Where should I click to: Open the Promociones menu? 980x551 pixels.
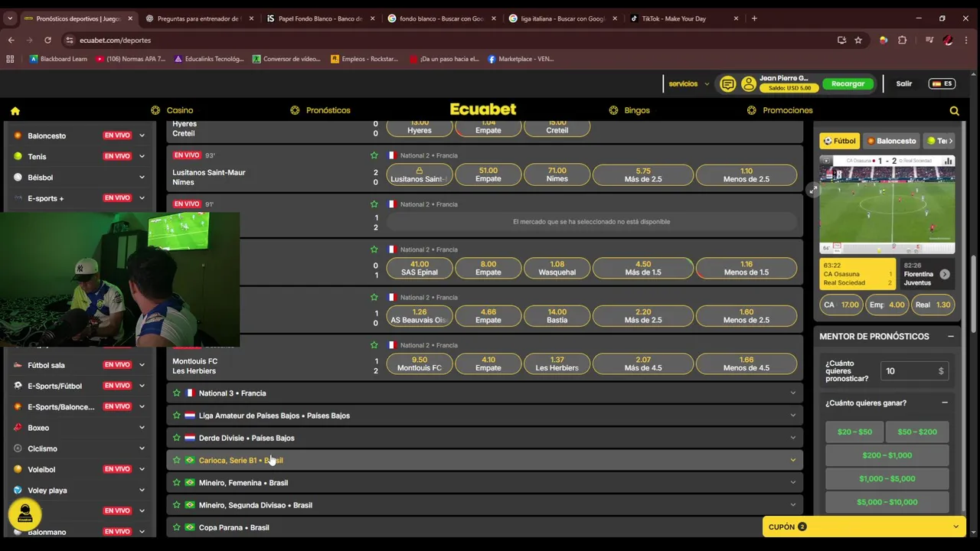[x=779, y=110]
